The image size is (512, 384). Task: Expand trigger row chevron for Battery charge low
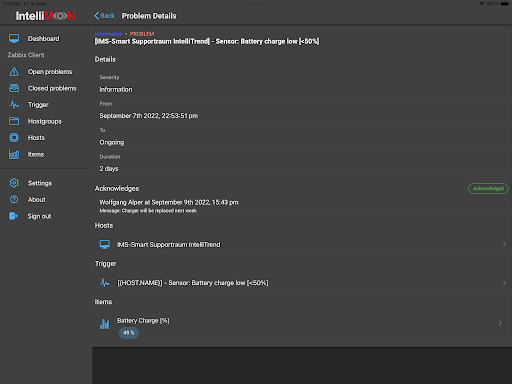(x=504, y=283)
